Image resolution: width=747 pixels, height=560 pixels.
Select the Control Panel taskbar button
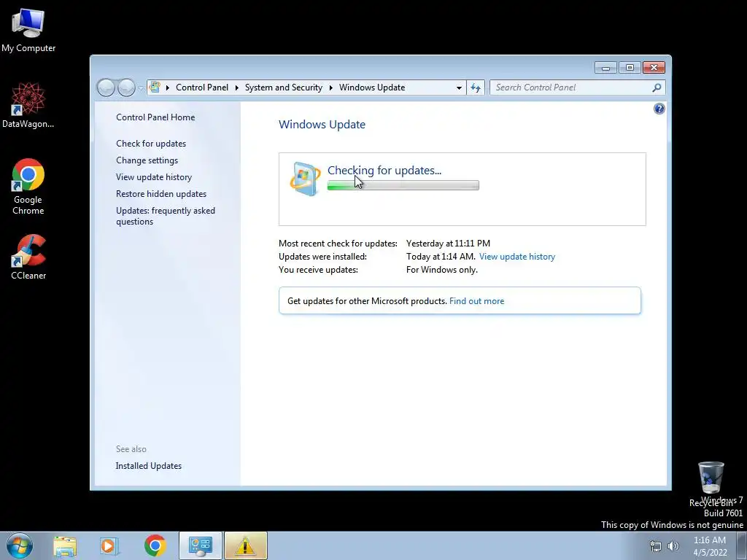click(201, 545)
